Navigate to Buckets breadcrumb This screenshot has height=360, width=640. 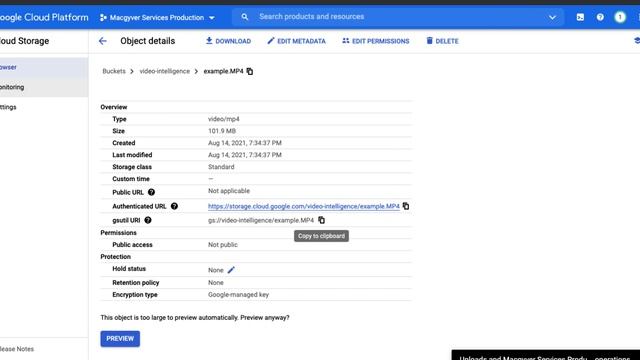[114, 71]
